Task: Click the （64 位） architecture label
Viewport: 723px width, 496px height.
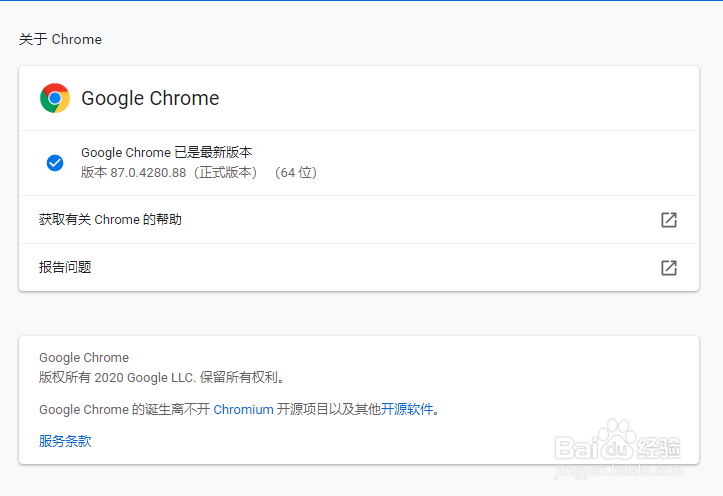Action: 294,172
